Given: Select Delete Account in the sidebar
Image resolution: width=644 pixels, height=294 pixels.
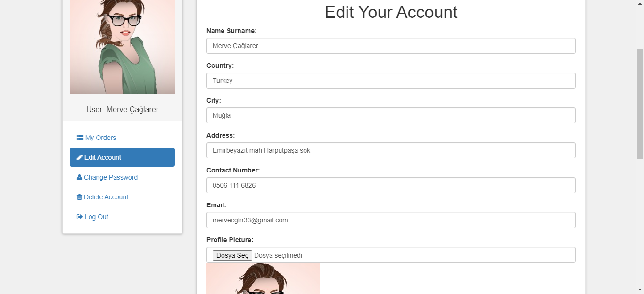Looking at the screenshot, I should 106,196.
